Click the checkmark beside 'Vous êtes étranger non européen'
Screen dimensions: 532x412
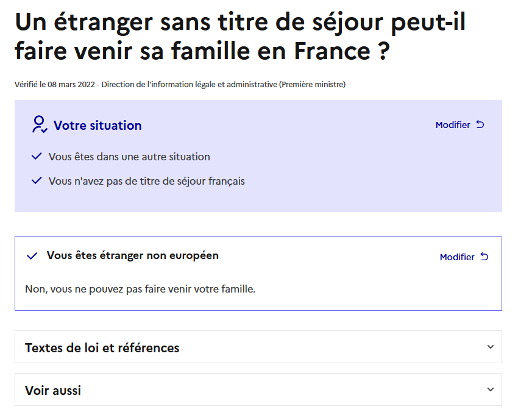click(32, 256)
